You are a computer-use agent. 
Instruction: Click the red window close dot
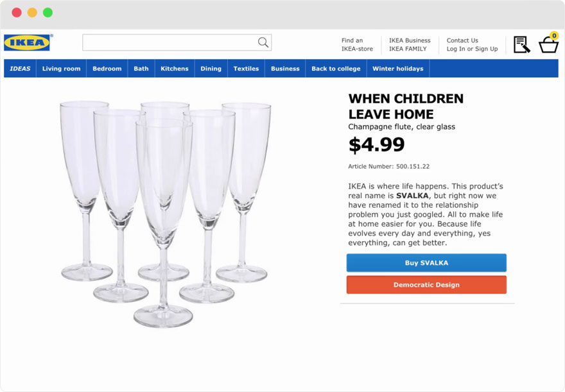tap(17, 12)
